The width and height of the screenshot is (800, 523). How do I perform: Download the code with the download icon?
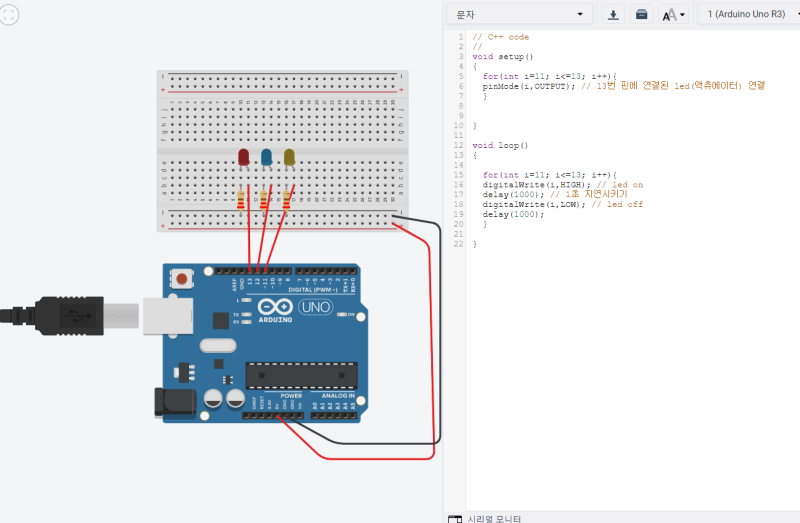[x=613, y=14]
